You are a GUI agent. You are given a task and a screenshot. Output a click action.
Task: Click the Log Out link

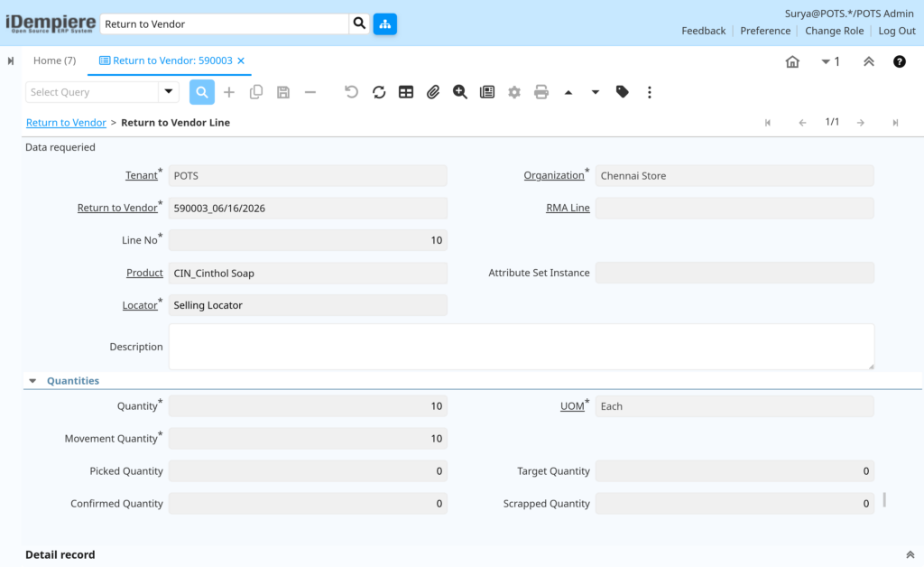pos(897,31)
